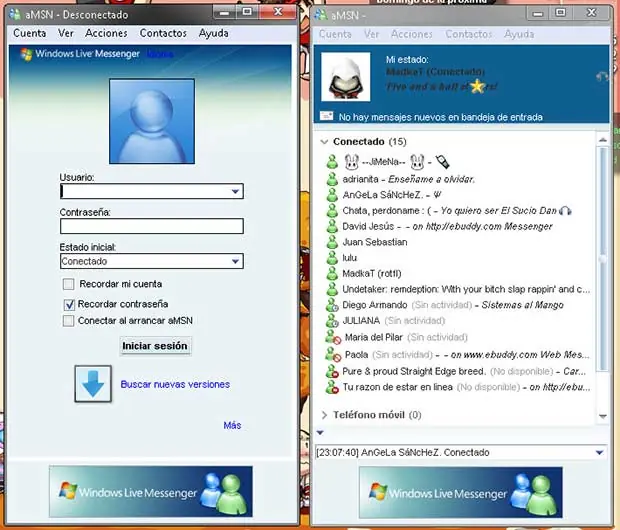This screenshot has width=620, height=530.
Task: Click the away status icon beside Diego Armando
Action: click(x=334, y=306)
